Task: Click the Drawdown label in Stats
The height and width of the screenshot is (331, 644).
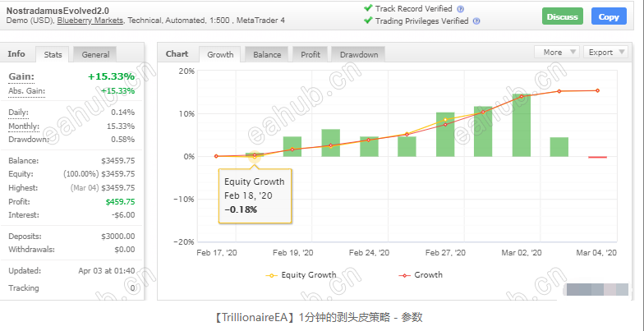Action: [x=28, y=140]
